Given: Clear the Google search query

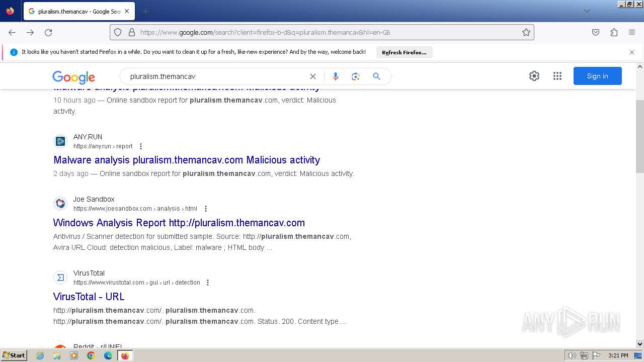Looking at the screenshot, I should (313, 76).
